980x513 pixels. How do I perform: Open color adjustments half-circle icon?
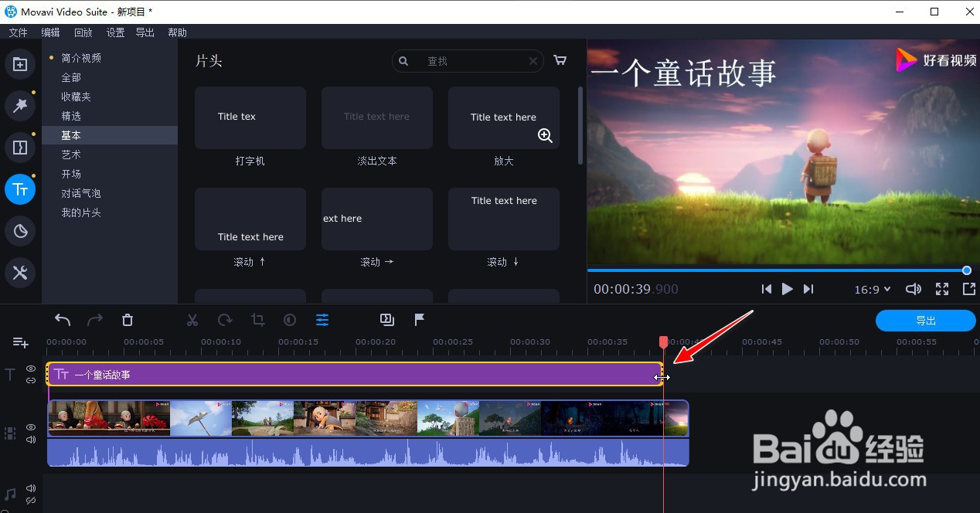tap(290, 320)
